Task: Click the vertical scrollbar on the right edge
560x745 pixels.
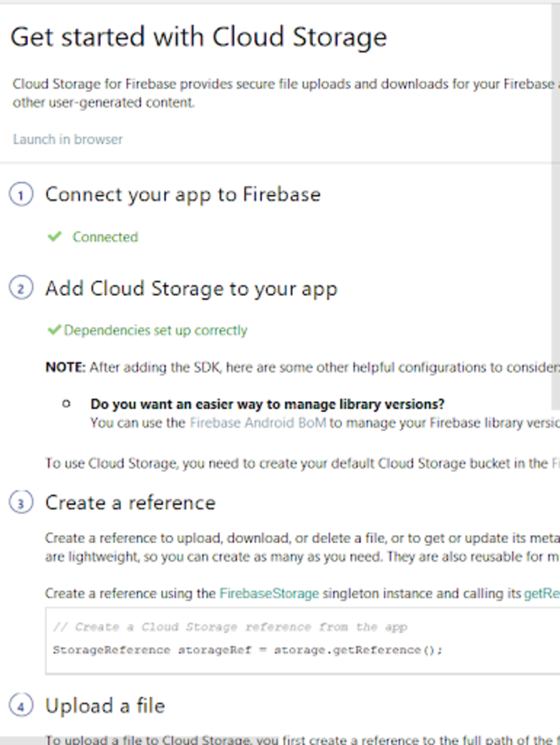Action: 556,196
